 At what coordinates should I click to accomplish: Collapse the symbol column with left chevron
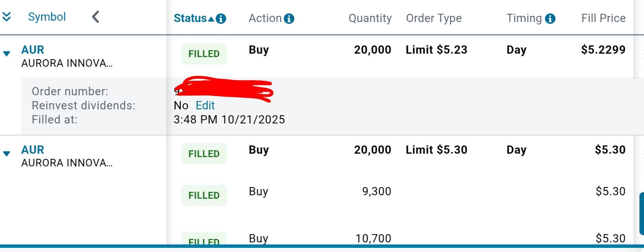point(96,17)
